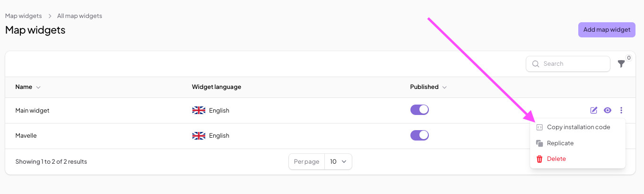644x194 pixels.
Task: Click the Replicate duplicate icon
Action: (539, 143)
